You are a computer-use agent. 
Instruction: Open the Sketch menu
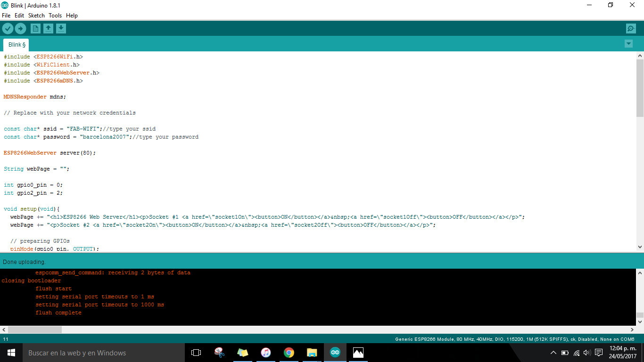pos(36,16)
